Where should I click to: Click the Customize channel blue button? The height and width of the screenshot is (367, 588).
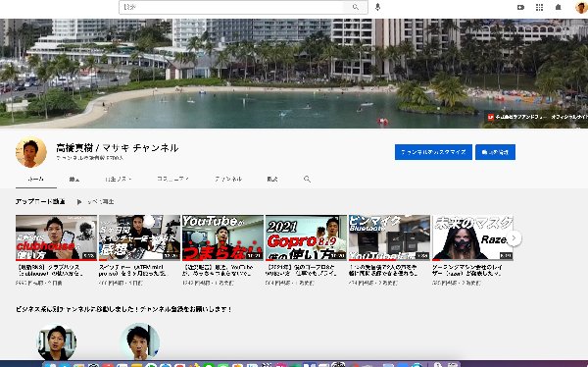click(433, 152)
